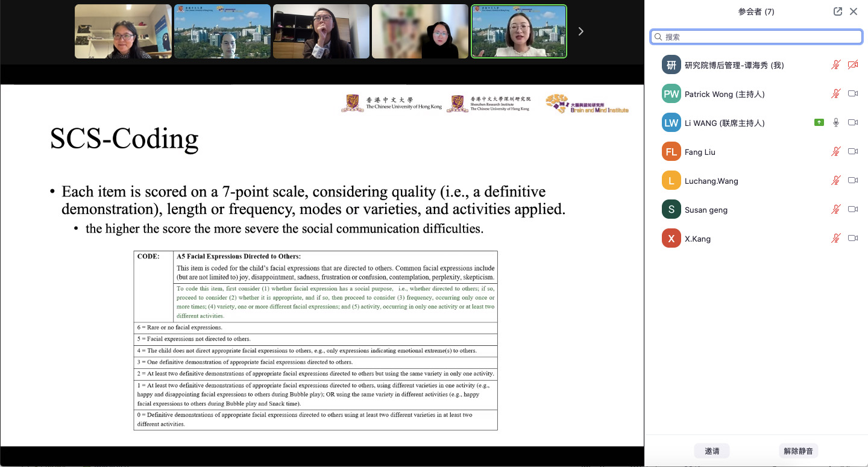Viewport: 868px width, 467px height.
Task: Toggle my own disabled camera icon
Action: (x=853, y=65)
